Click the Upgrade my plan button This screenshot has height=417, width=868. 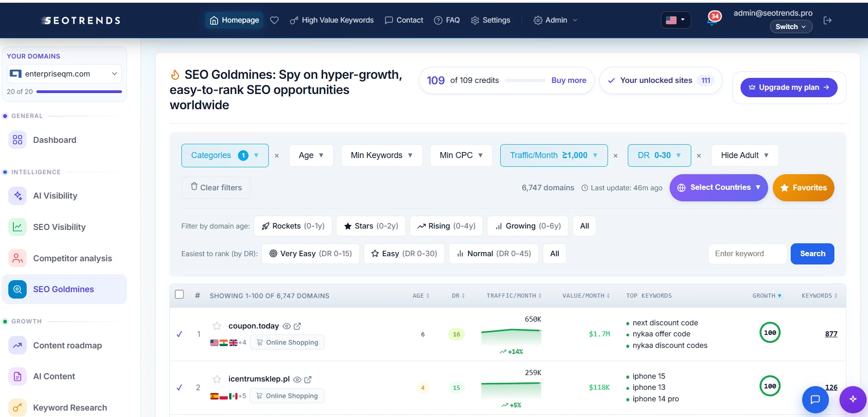pyautogui.click(x=789, y=88)
